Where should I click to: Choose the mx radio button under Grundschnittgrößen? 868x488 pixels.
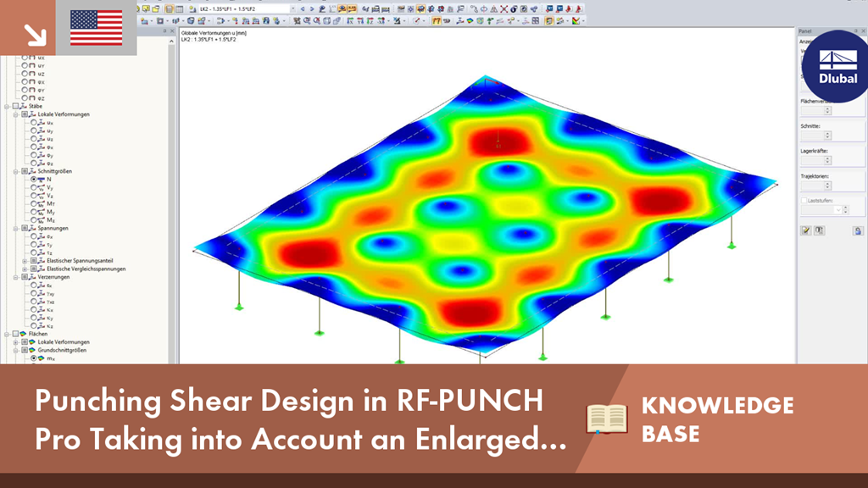click(34, 358)
